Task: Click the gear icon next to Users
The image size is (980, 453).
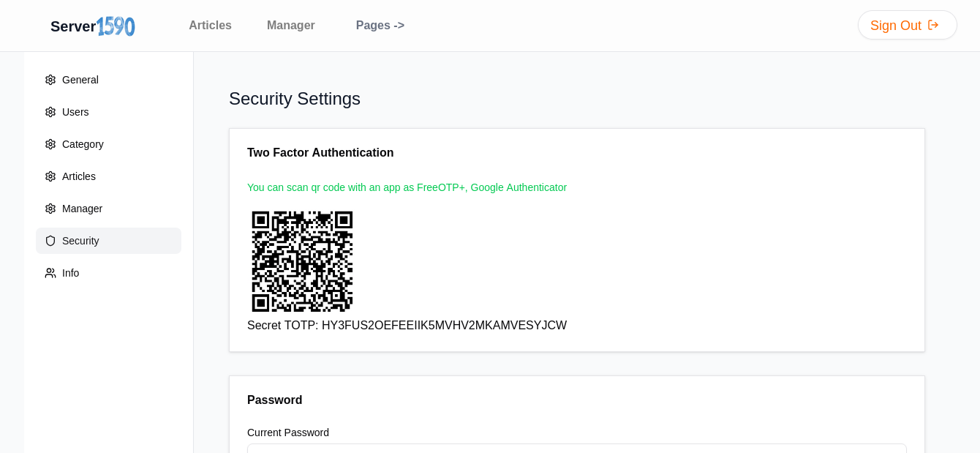Action: click(50, 112)
